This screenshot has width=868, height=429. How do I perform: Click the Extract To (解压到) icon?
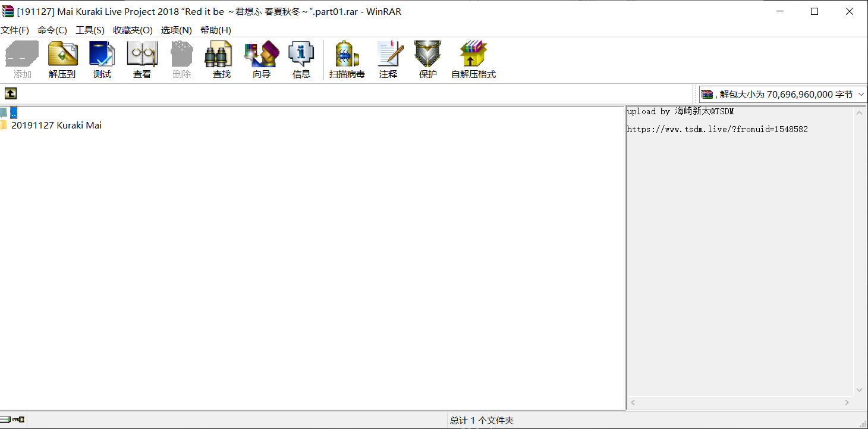pos(62,60)
